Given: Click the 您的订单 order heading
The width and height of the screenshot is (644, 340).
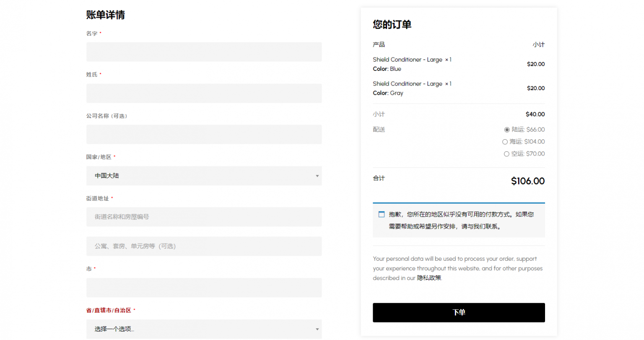Looking at the screenshot, I should tap(391, 24).
